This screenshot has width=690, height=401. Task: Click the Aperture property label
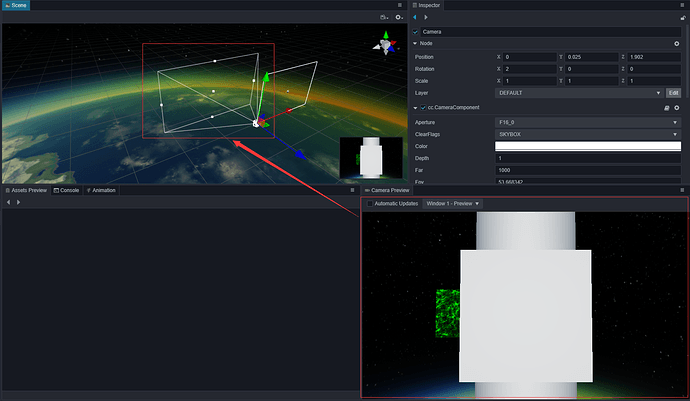pyautogui.click(x=425, y=122)
